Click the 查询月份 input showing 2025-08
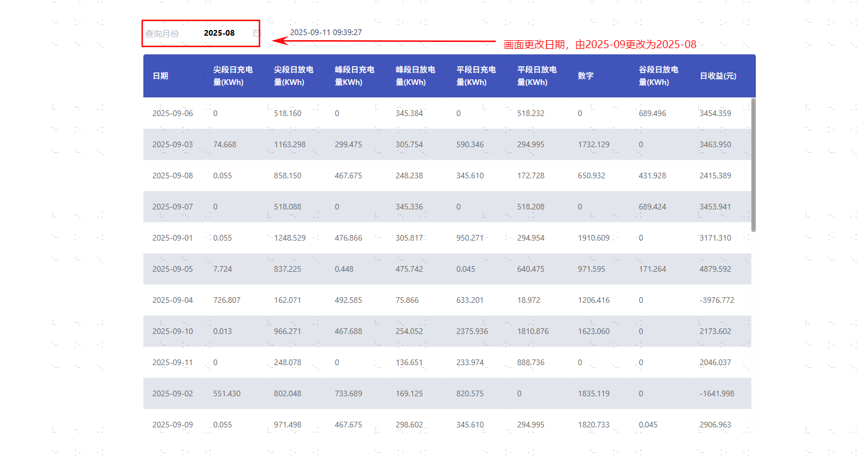Viewport: 868px width, 471px height. (219, 33)
